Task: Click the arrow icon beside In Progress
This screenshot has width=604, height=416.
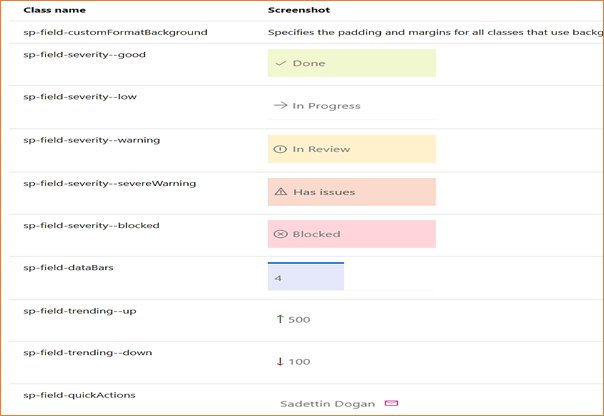Action: click(x=281, y=105)
